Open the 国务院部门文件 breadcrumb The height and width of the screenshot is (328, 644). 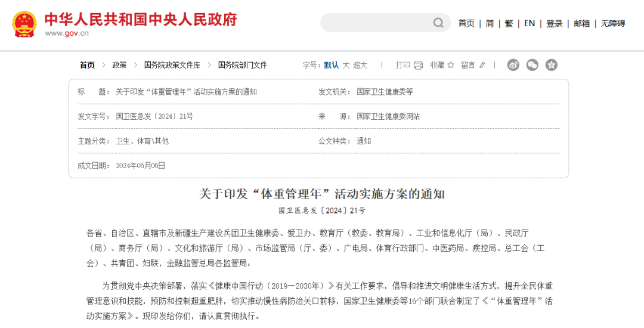point(242,65)
